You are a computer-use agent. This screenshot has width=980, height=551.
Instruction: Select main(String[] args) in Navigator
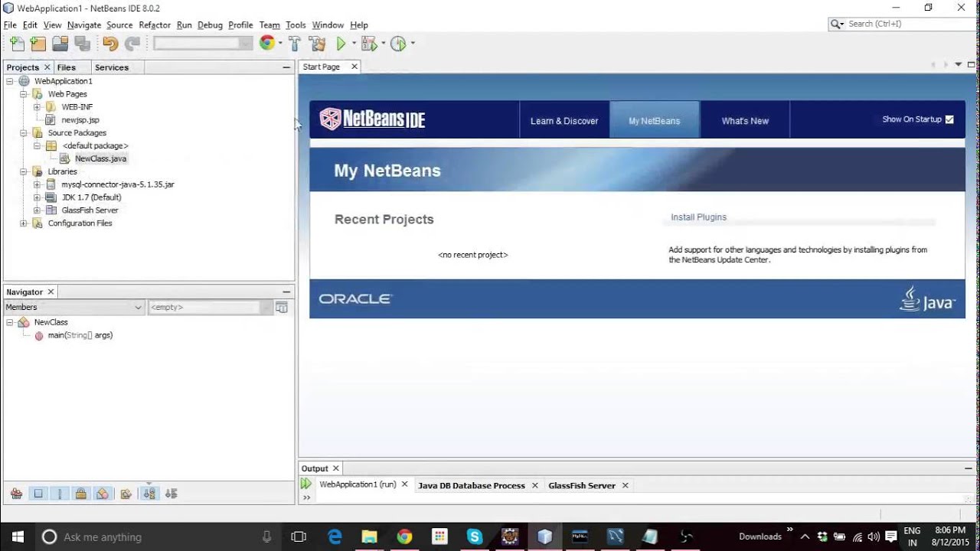pyautogui.click(x=80, y=335)
